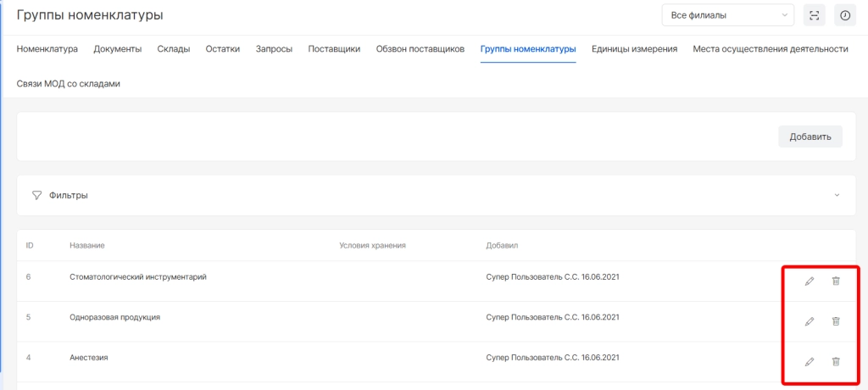The width and height of the screenshot is (868, 390).
Task: Delete the Стоматологический инструментарий group via trash icon
Action: [836, 281]
